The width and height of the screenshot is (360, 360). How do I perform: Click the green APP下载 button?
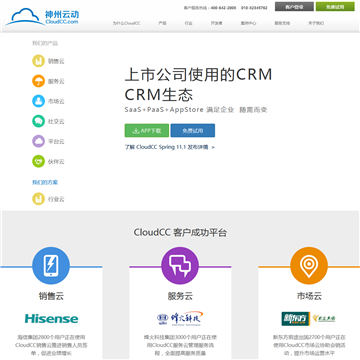coord(147,131)
